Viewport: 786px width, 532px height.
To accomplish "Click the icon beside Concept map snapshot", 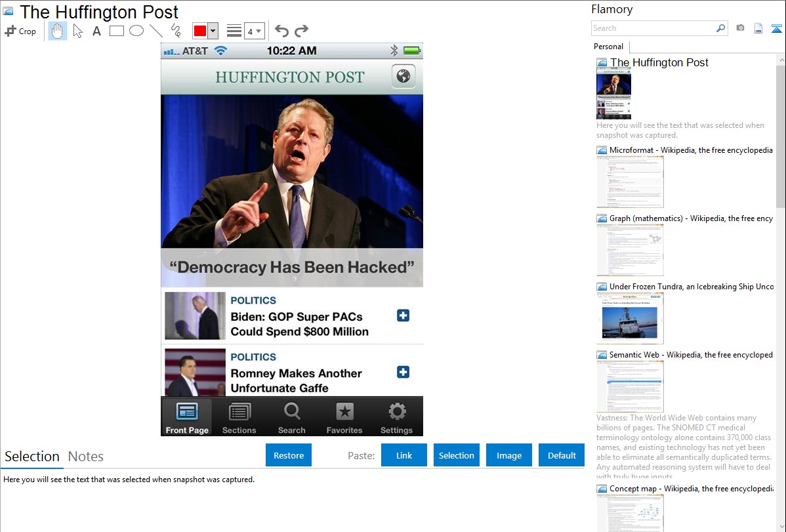I will tap(602, 489).
